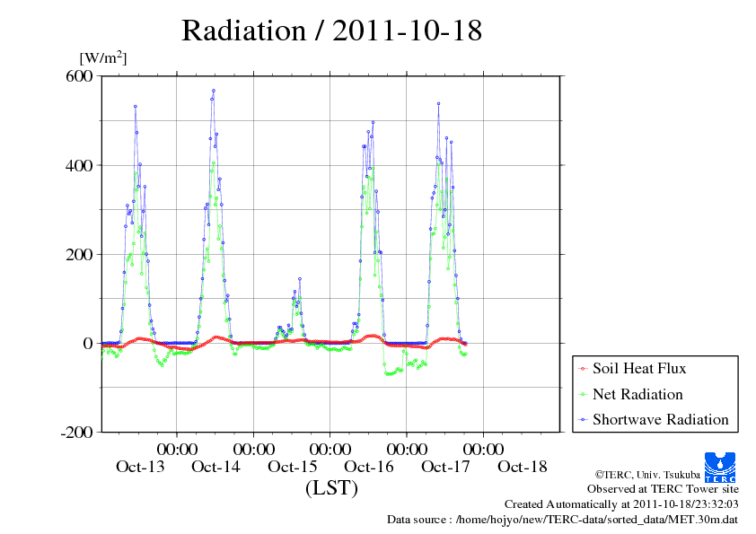Click the green Net Radiation legend marker
This screenshot has width=756, height=534.
(x=583, y=395)
